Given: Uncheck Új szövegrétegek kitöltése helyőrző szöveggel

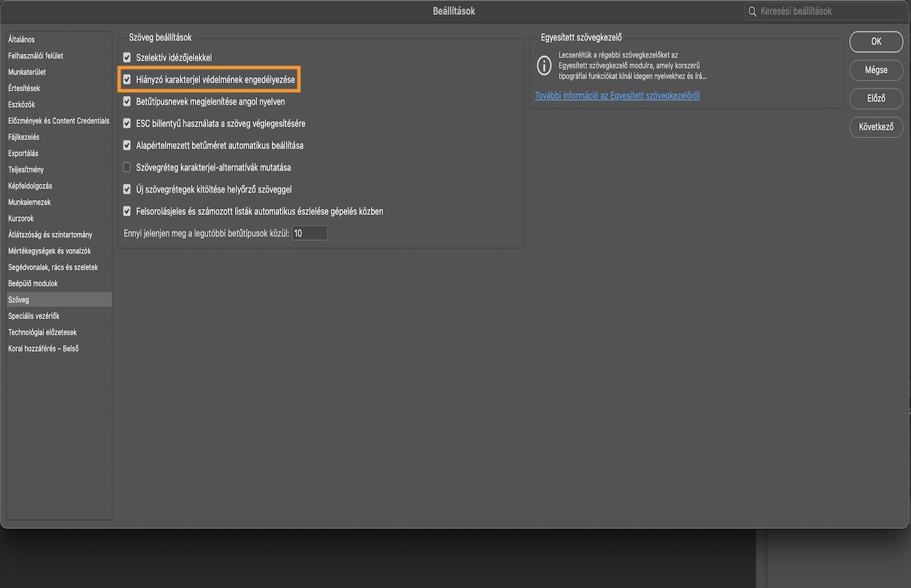Looking at the screenshot, I should click(127, 189).
